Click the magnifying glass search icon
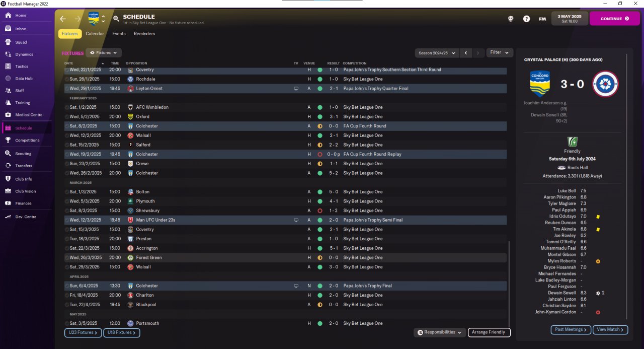 (116, 19)
